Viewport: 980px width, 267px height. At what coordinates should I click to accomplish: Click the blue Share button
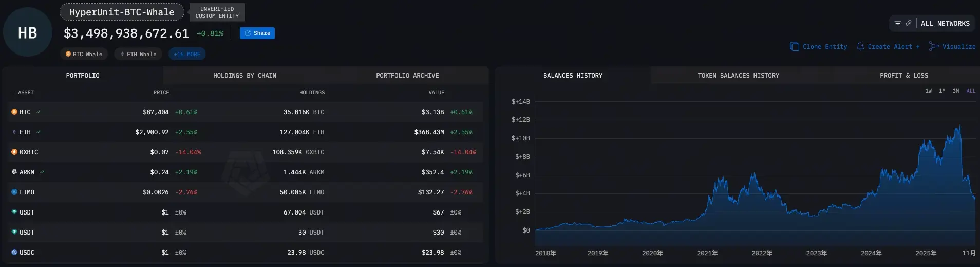tap(257, 33)
